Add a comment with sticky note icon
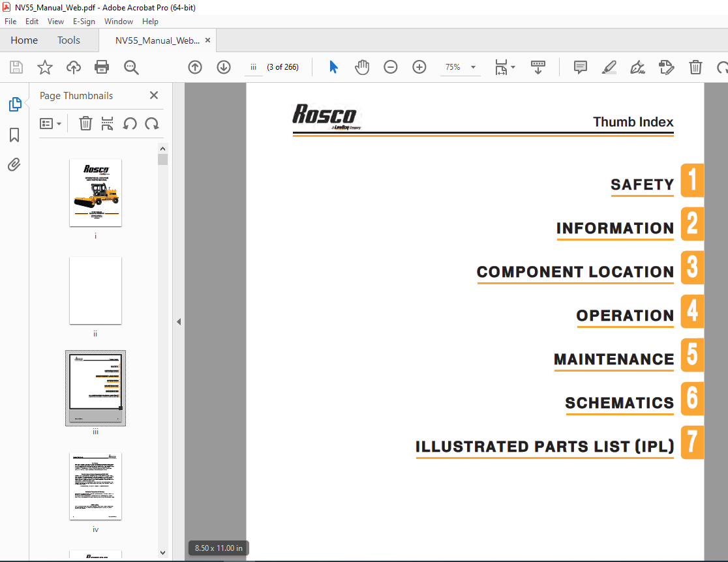 click(x=581, y=67)
